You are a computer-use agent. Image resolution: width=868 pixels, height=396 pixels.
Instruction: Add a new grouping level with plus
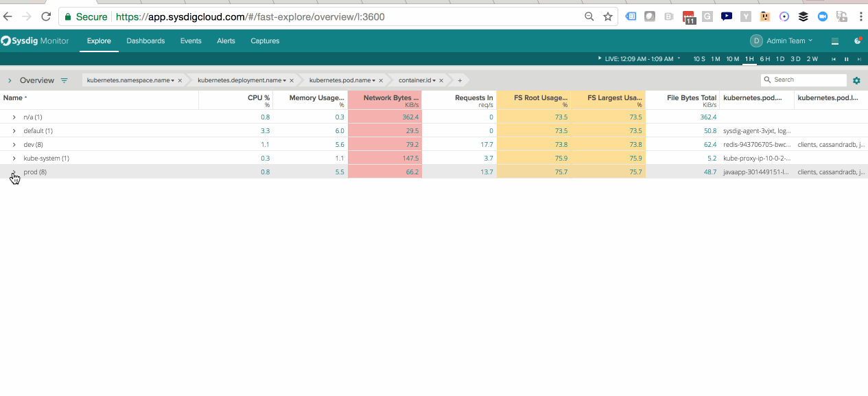(460, 80)
